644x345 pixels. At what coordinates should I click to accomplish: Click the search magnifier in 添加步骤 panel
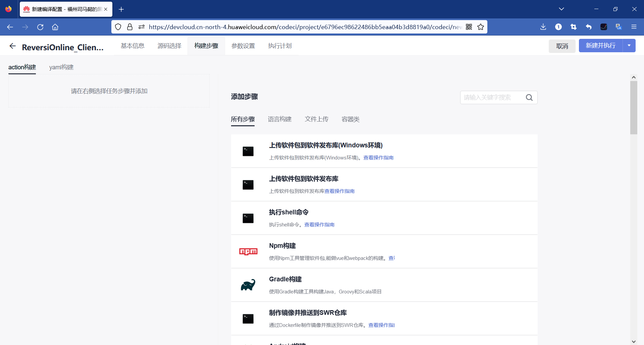point(529,97)
